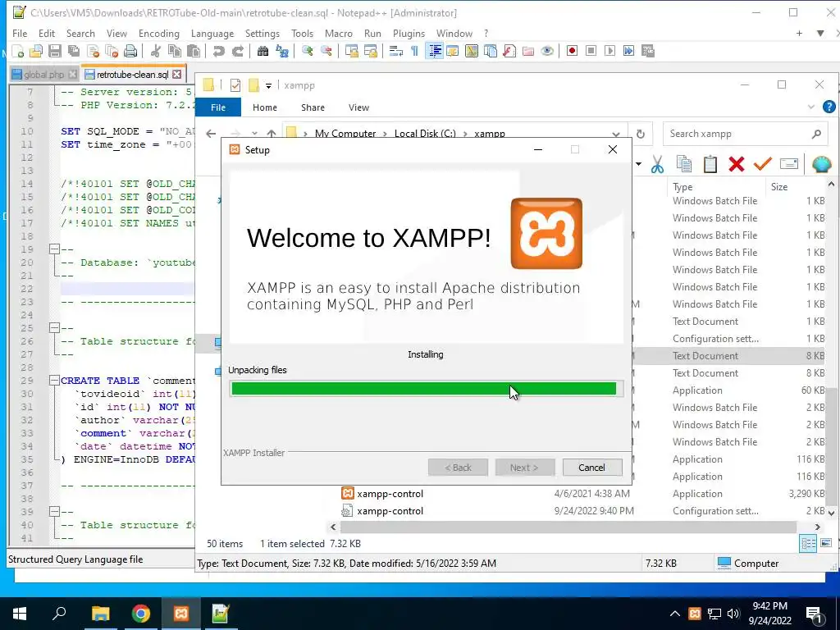Click the Replace icon in Notepad++ toolbar

coord(282,52)
